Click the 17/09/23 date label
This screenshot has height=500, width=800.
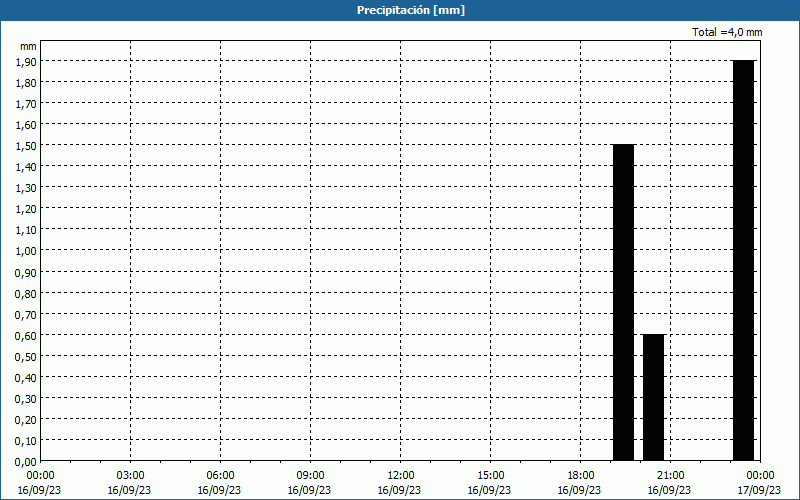click(759, 490)
